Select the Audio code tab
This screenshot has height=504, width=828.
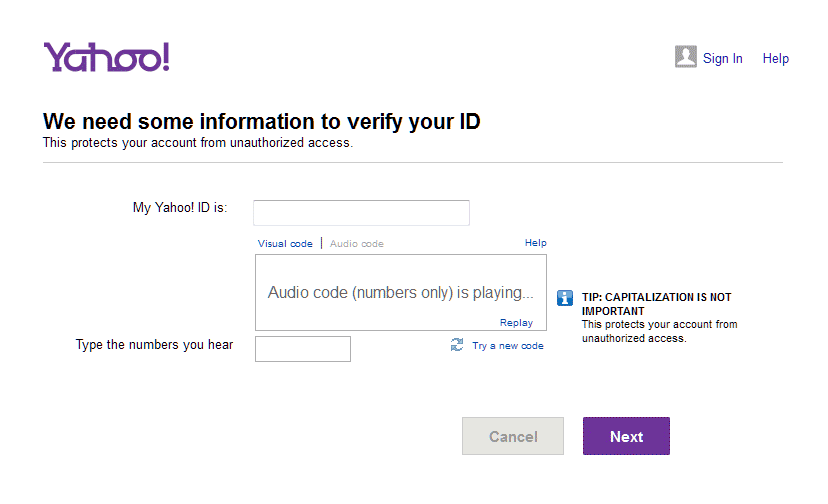click(x=356, y=243)
